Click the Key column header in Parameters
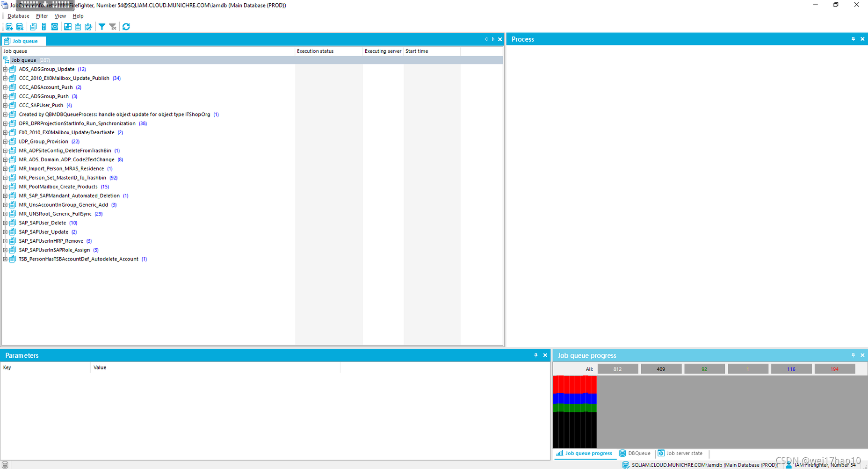Viewport: 868px width, 469px height. tap(45, 368)
